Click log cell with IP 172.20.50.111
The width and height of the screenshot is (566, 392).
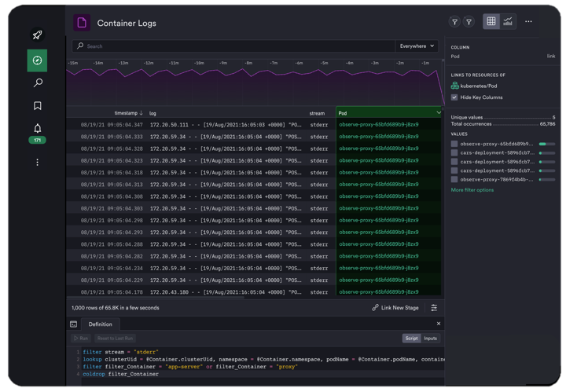tap(226, 125)
